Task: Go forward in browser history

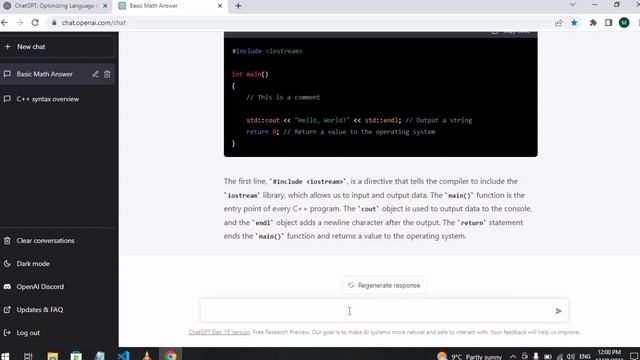Action: coord(20,23)
